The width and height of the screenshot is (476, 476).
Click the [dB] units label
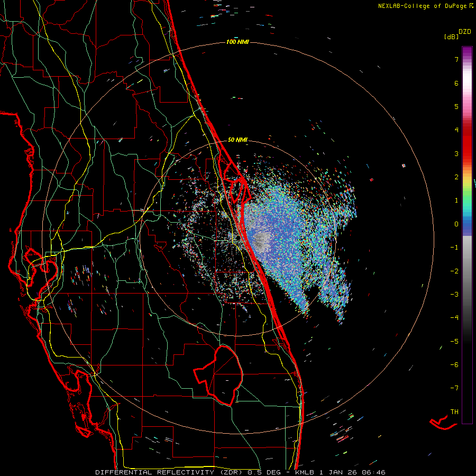coord(451,36)
